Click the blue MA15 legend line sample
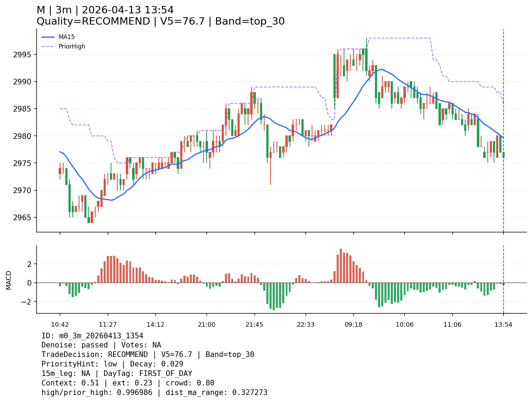This screenshot has height=402, width=532. click(x=48, y=37)
